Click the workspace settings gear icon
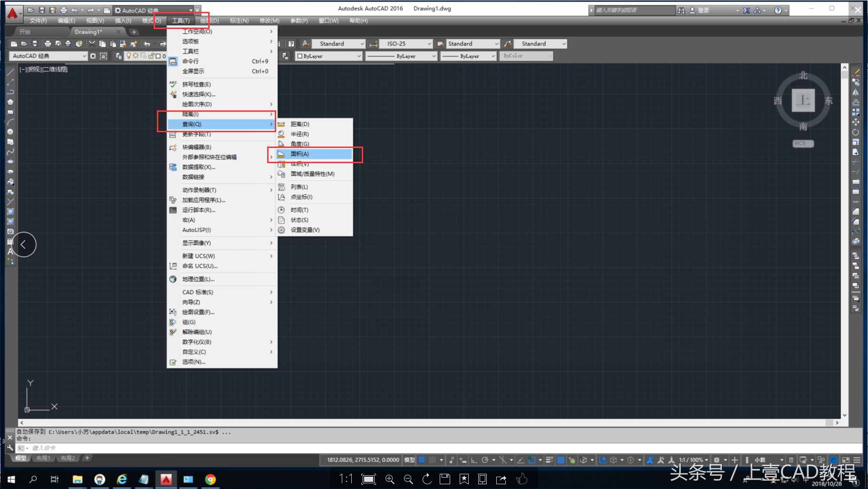This screenshot has width=868, height=489. click(93, 56)
